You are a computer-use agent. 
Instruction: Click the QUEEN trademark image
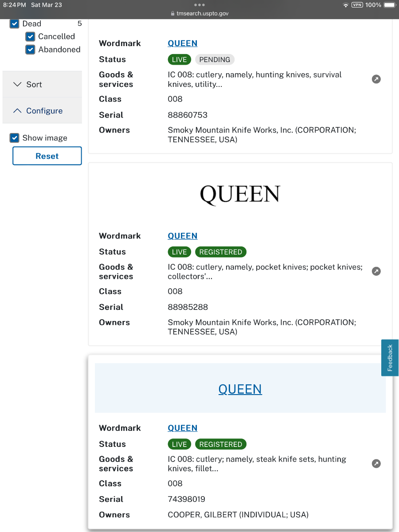pyautogui.click(x=240, y=195)
